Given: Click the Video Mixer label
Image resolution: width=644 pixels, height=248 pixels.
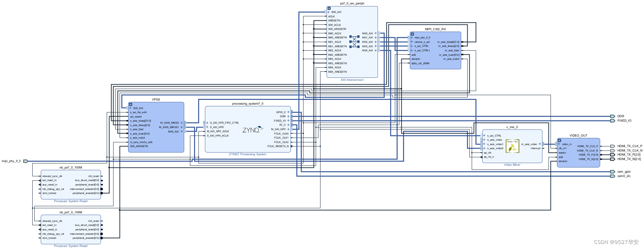Looking at the screenshot, I should (x=512, y=165).
